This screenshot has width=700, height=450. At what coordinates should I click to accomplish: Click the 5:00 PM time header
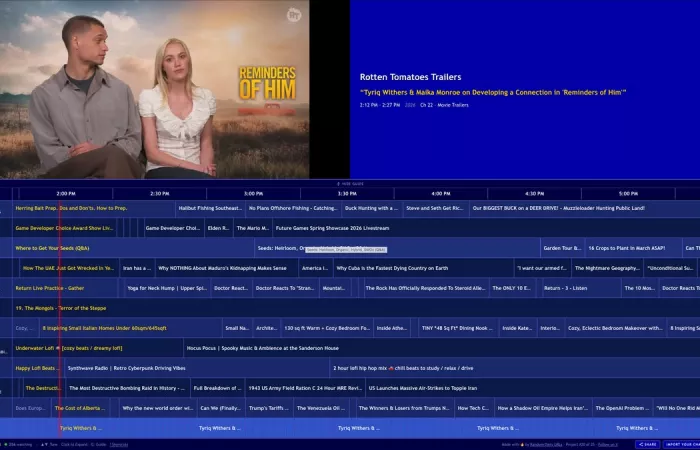pyautogui.click(x=628, y=194)
